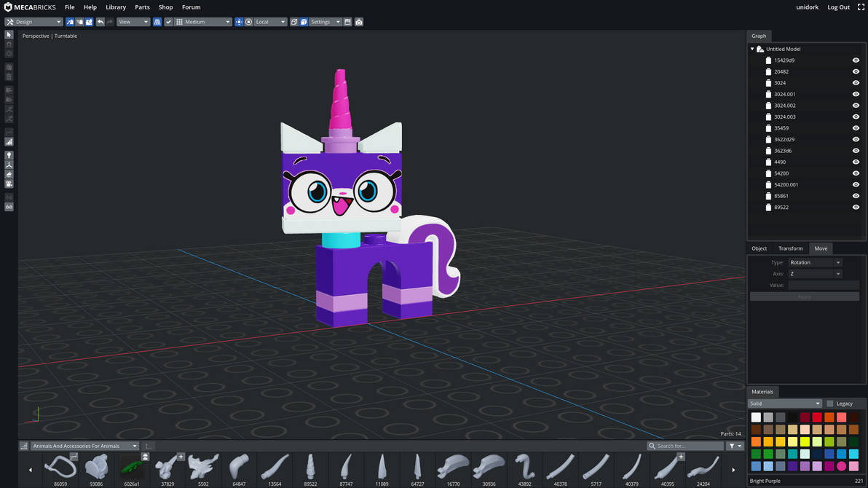Image resolution: width=868 pixels, height=488 pixels.
Task: Select the Bright Purple color swatch
Action: click(x=841, y=466)
